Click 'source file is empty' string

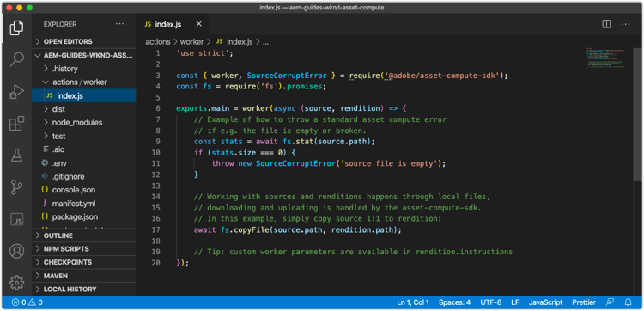390,163
